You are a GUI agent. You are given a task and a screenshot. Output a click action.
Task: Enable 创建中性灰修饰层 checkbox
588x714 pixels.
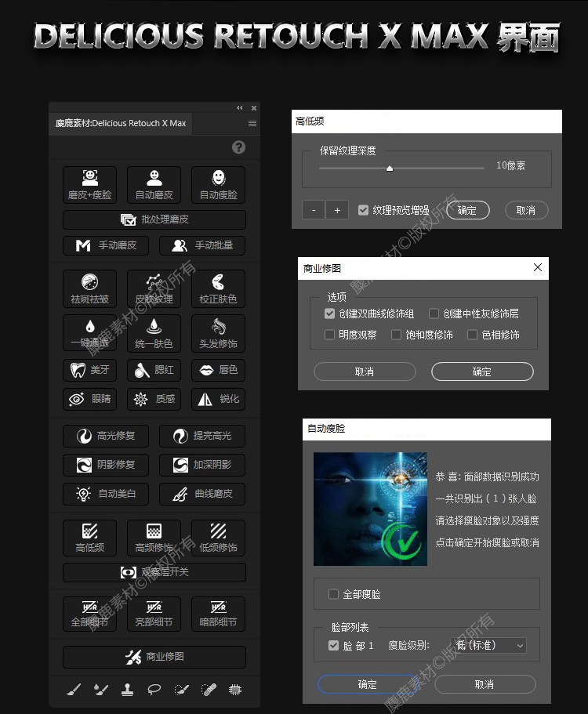[434, 314]
